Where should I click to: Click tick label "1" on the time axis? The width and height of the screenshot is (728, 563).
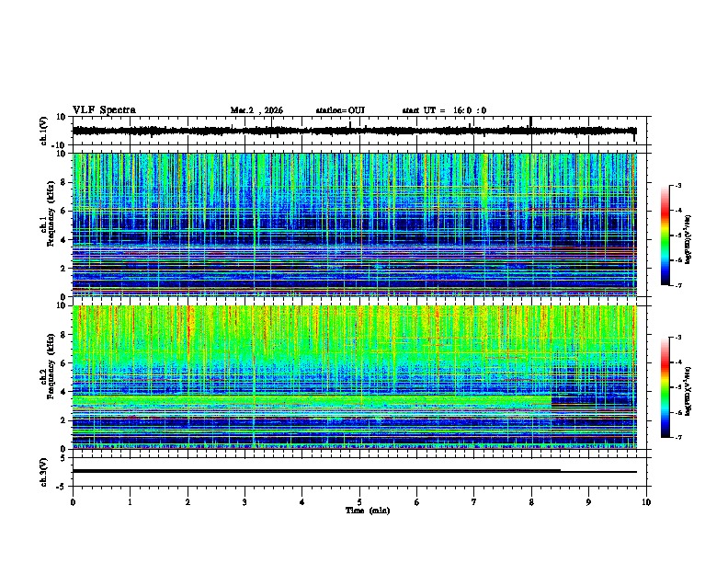130,502
